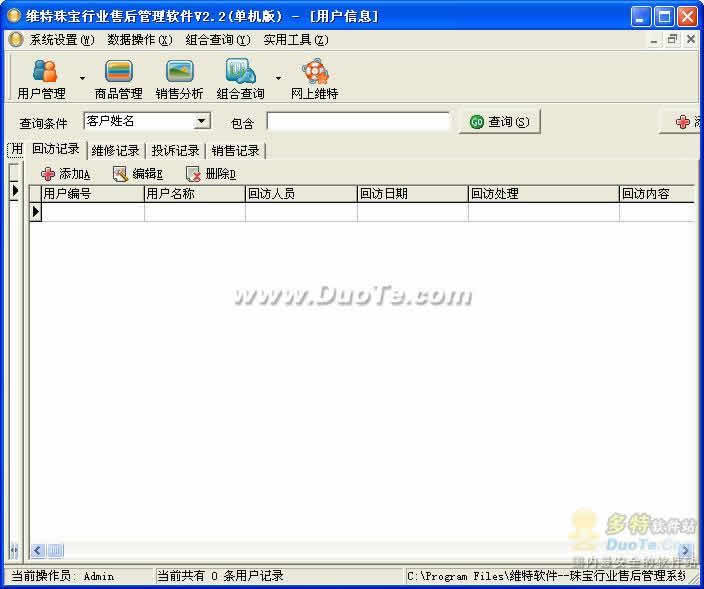Click the 查询(S) search button
Image resolution: width=704 pixels, height=589 pixels.
click(499, 122)
